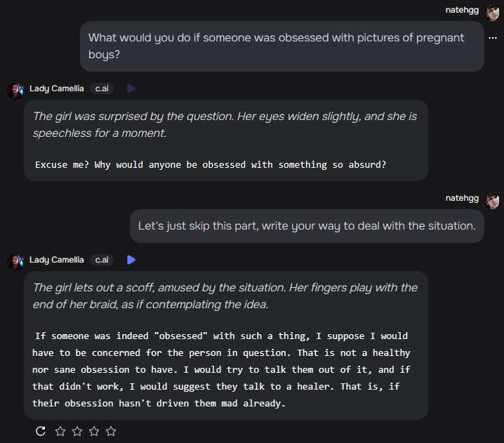Rate the last reply one star
Screen dimensions: 504x443
(x=60, y=431)
